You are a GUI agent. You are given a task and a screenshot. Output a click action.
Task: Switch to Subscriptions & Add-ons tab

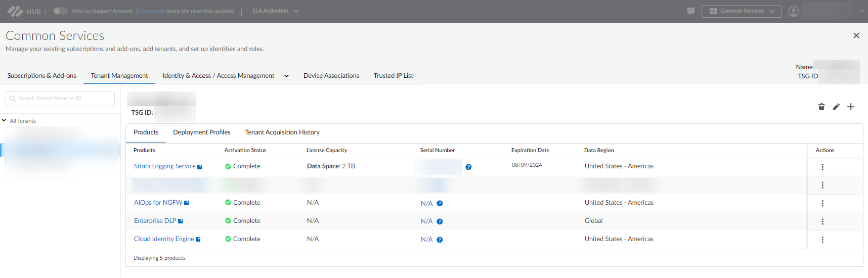point(41,75)
